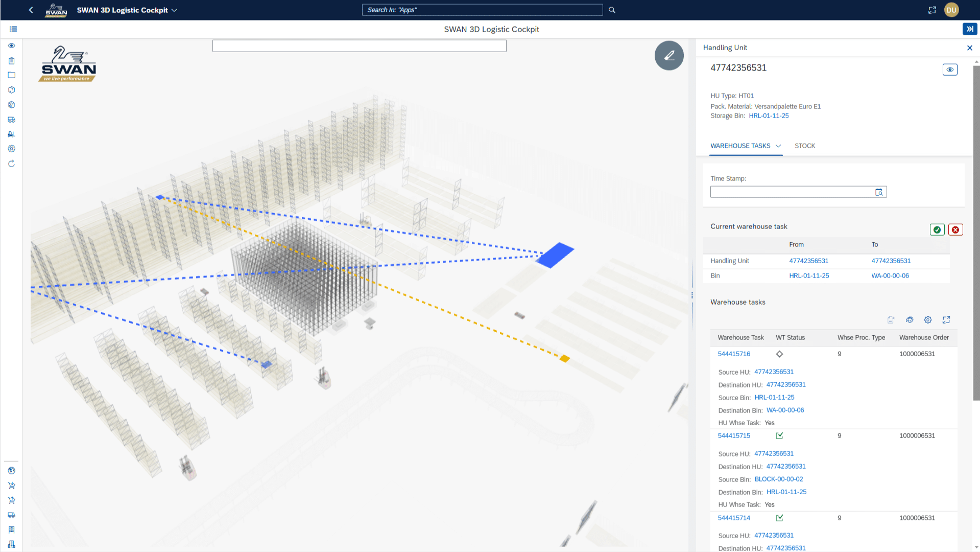Select the package box icon in sidebar
The height and width of the screenshot is (552, 980).
click(11, 90)
